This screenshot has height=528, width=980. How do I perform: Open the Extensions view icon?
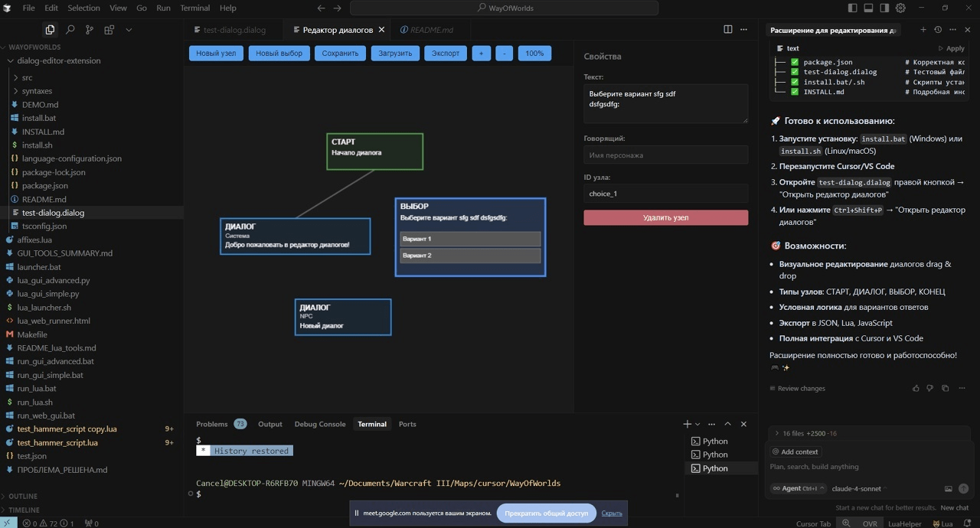109,30
